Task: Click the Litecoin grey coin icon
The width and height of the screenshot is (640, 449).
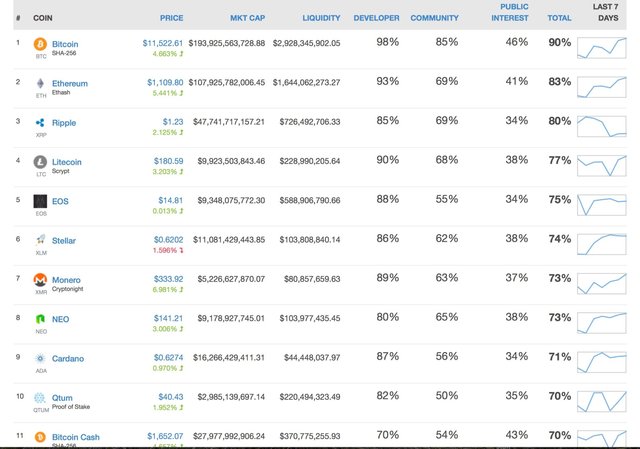Action: point(40,162)
